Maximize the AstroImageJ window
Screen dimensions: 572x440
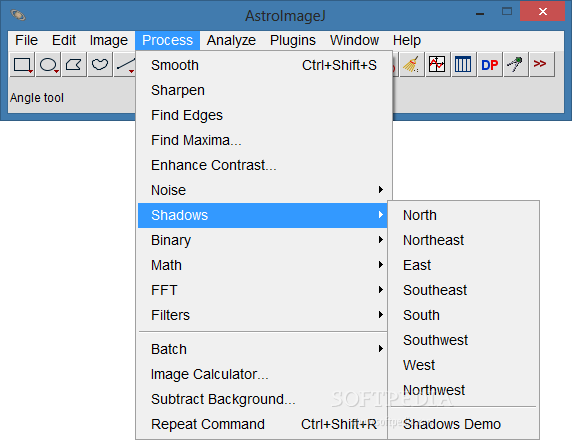coord(507,12)
